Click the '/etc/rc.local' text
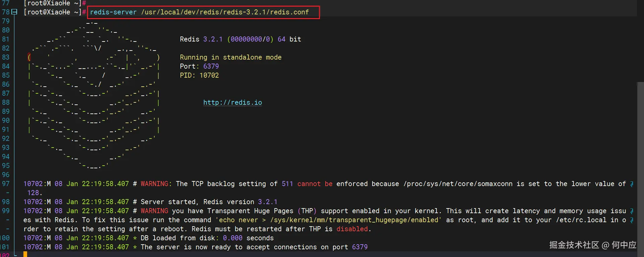 click(x=581, y=220)
